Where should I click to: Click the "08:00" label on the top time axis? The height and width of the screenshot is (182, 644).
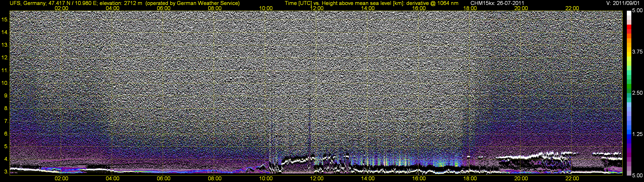215,8
